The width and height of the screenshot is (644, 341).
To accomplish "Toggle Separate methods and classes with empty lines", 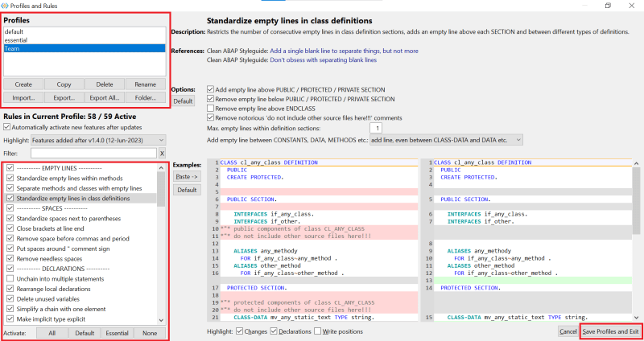I will click(10, 188).
